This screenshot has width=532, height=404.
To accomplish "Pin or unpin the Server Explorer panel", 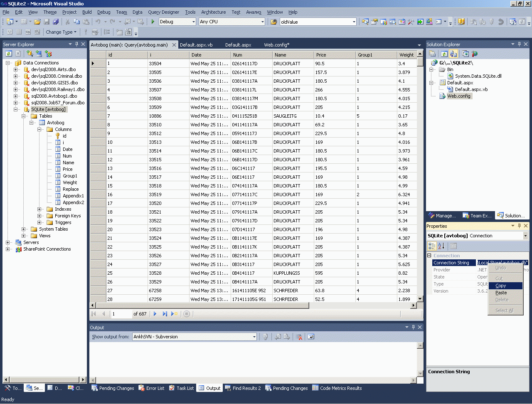I will click(x=76, y=44).
